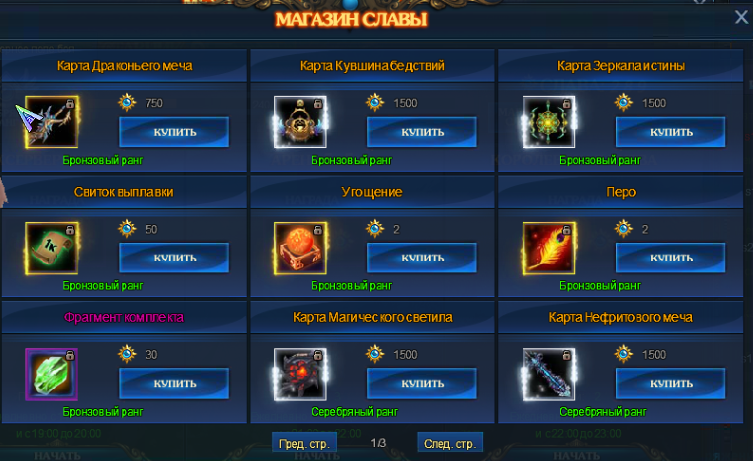
Task: Select the Кувшина бедствий card icon
Action: [x=300, y=122]
